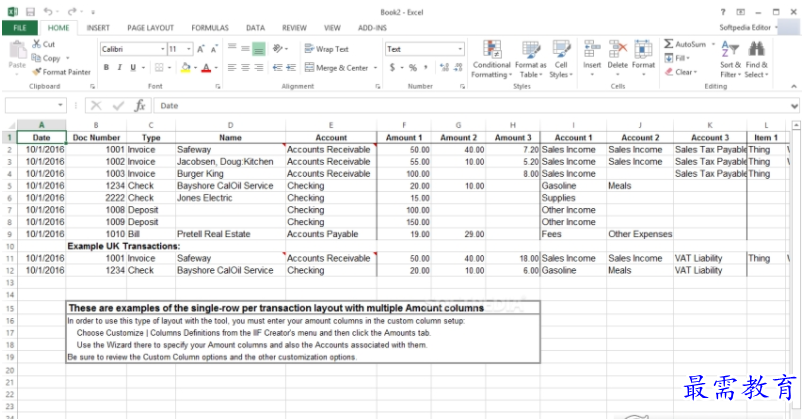Open the Format cells menu
Viewport: 805px width, 419px height.
click(643, 58)
